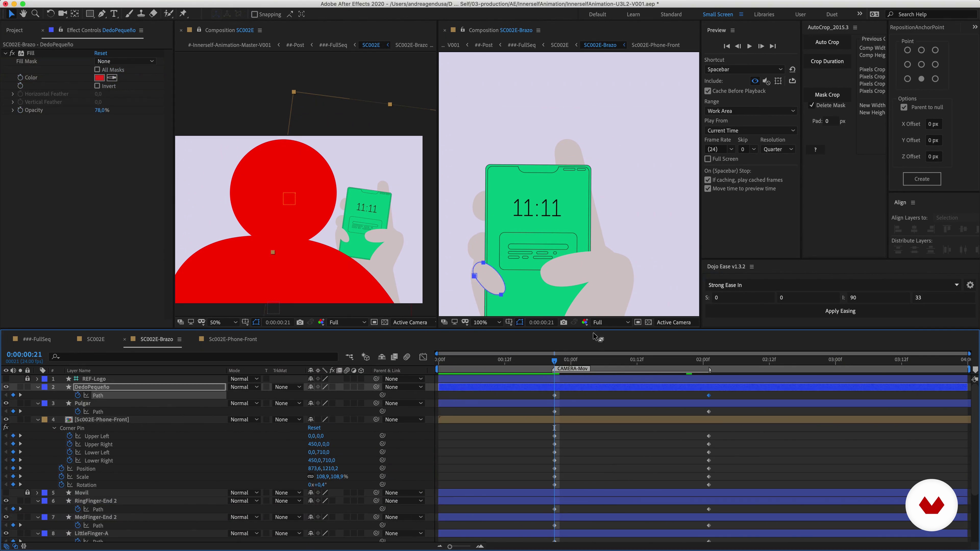Open the Fill Mask dropdown
Screen dimensions: 980x551
tap(125, 61)
